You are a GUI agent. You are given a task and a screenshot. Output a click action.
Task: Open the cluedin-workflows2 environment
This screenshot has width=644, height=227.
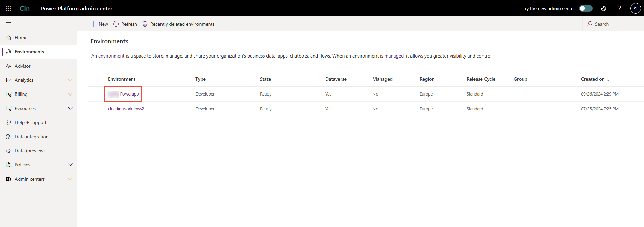(x=126, y=109)
